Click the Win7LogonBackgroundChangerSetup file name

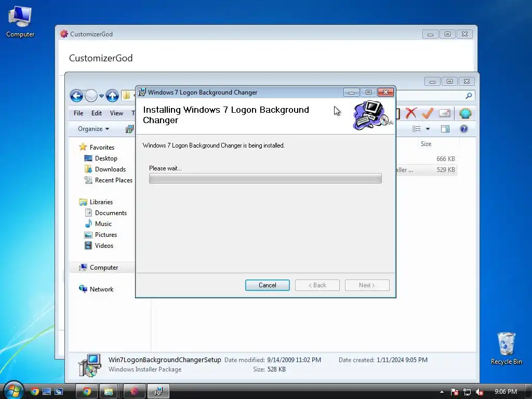[x=165, y=360]
